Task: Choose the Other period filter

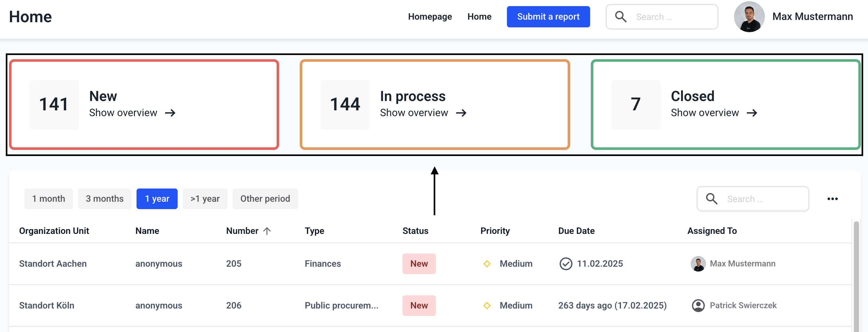Action: (x=265, y=199)
